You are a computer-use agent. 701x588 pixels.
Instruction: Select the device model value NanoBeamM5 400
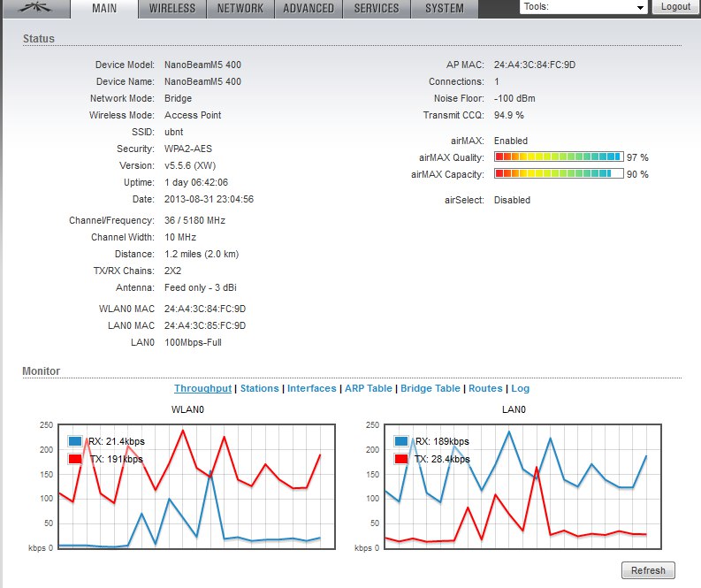click(202, 65)
